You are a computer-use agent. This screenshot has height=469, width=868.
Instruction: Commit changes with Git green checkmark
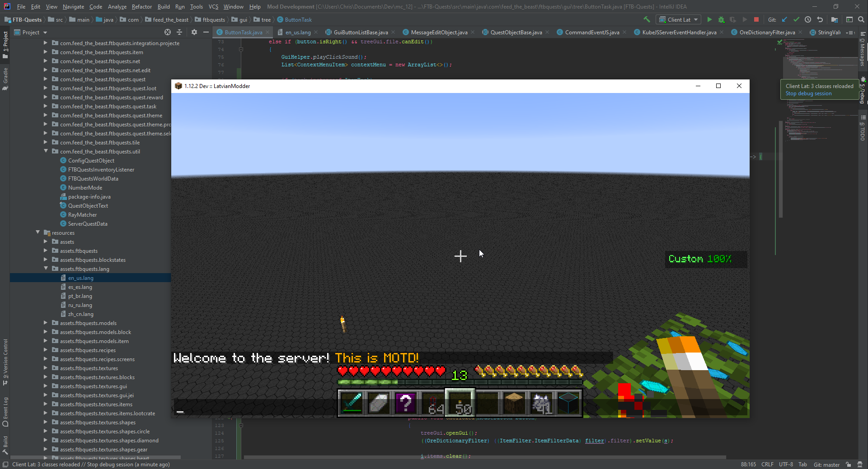pos(796,19)
